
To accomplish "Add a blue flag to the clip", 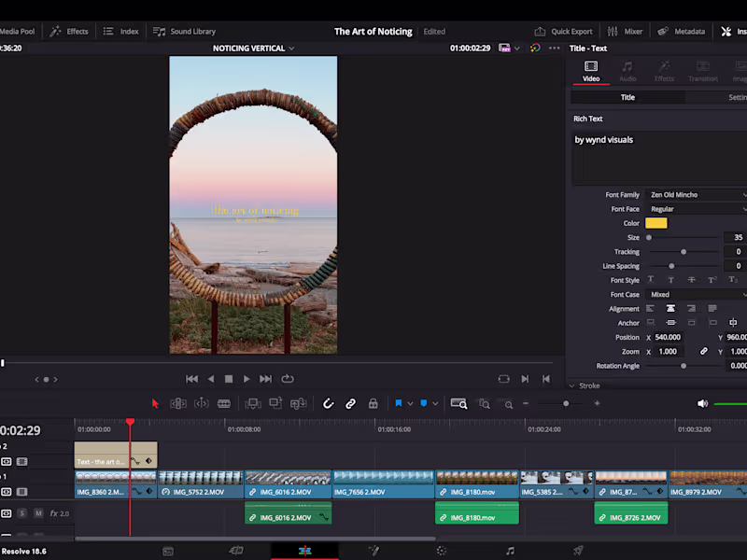I will (399, 403).
